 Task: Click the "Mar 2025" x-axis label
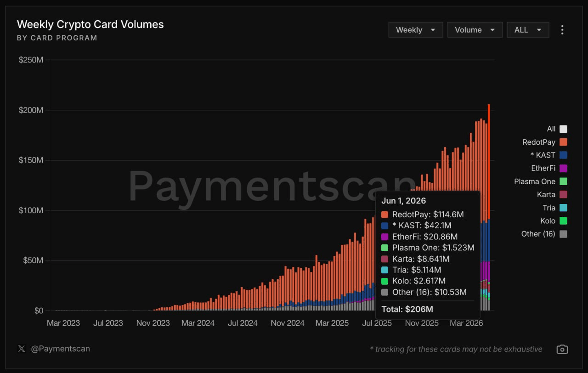332,323
